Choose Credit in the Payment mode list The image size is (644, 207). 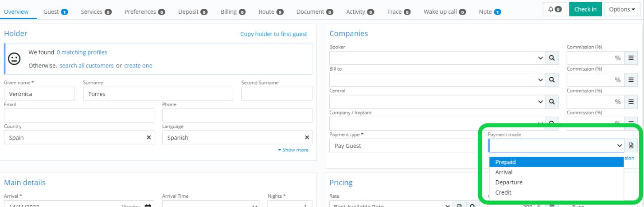point(503,193)
